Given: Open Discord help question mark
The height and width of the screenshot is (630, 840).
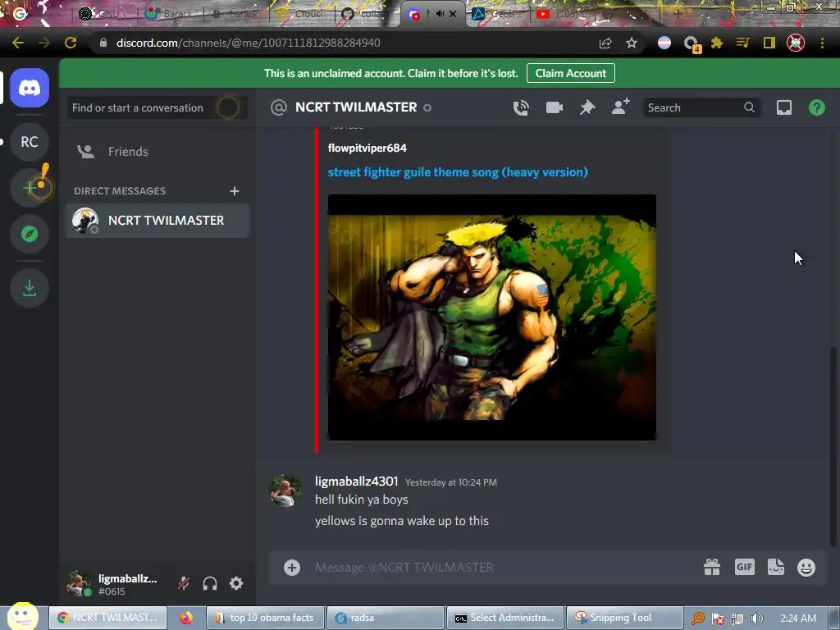Looking at the screenshot, I should pos(817,107).
